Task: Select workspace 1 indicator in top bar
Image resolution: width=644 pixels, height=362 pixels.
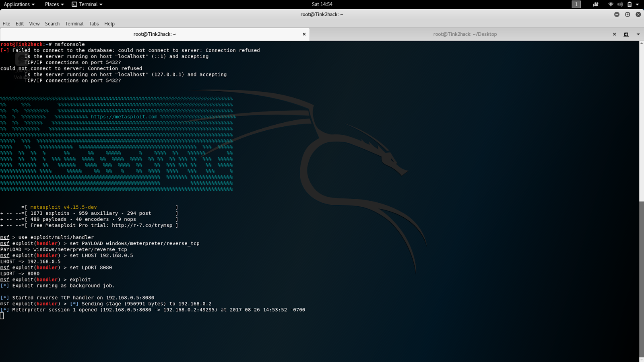Action: coord(576,4)
